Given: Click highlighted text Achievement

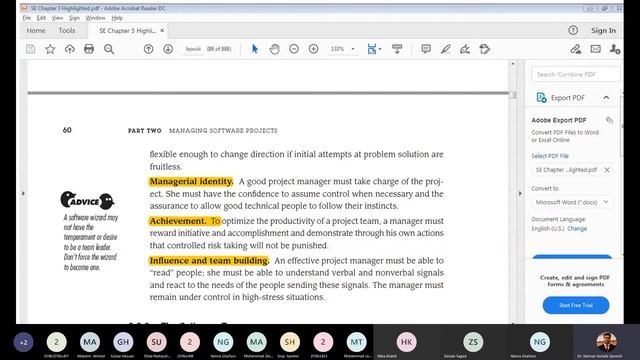Looking at the screenshot, I should (178, 221).
